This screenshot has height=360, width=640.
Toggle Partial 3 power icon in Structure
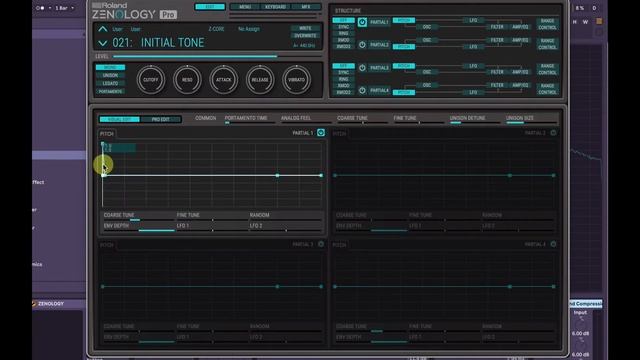pyautogui.click(x=362, y=68)
